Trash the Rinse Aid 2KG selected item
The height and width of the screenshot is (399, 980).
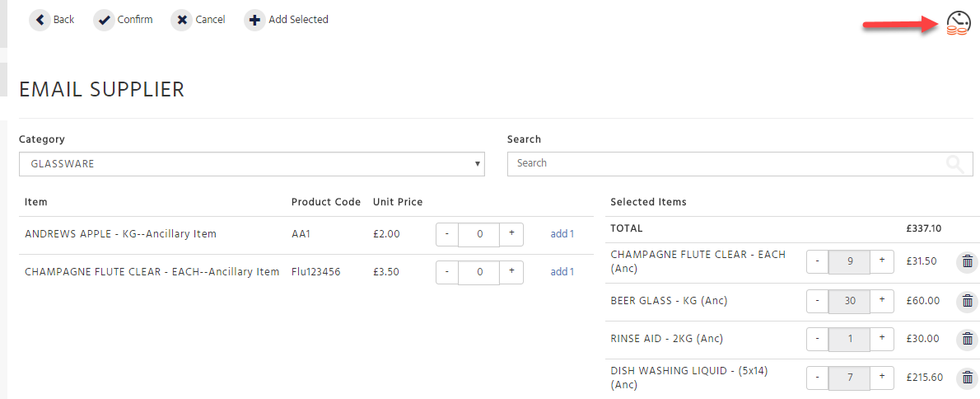(968, 339)
